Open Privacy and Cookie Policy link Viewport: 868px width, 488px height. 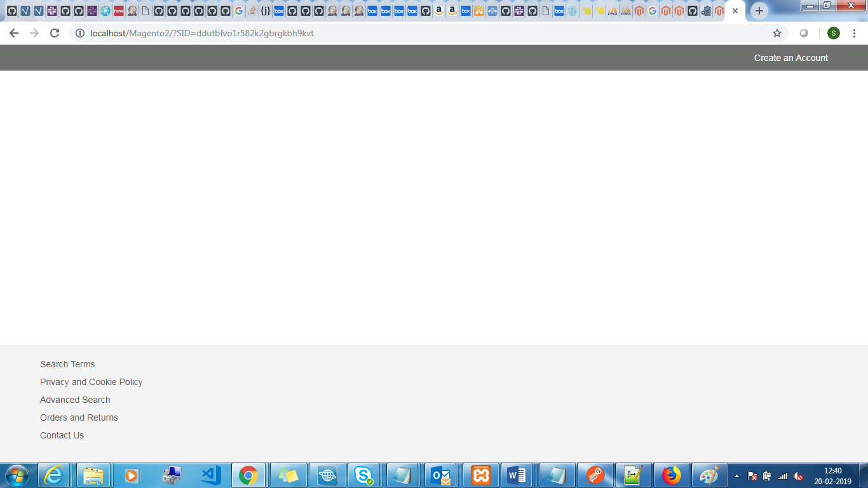tap(91, 382)
